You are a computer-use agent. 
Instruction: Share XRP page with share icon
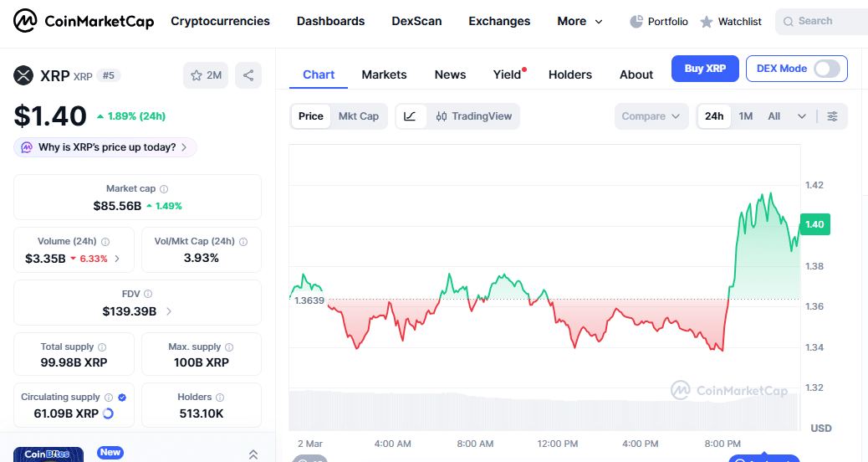pos(248,75)
